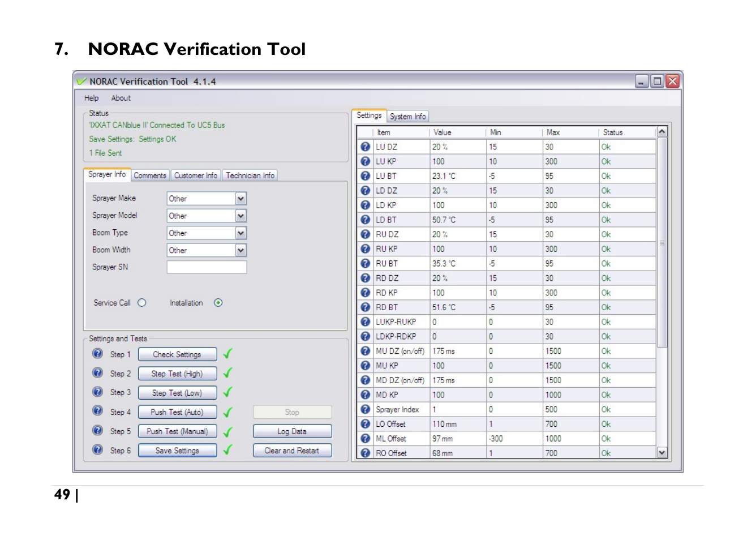Open the About menu

(121, 98)
